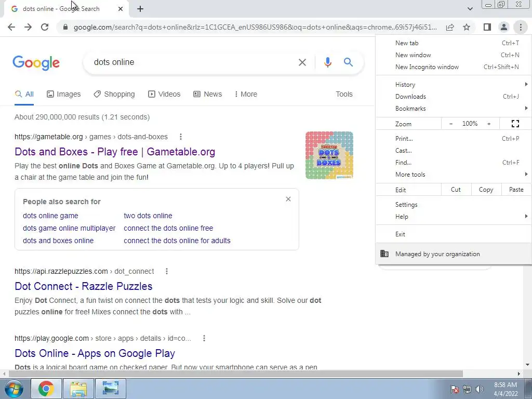Select Find... in the menu
Image resolution: width=532 pixels, height=399 pixels.
coord(454,163)
